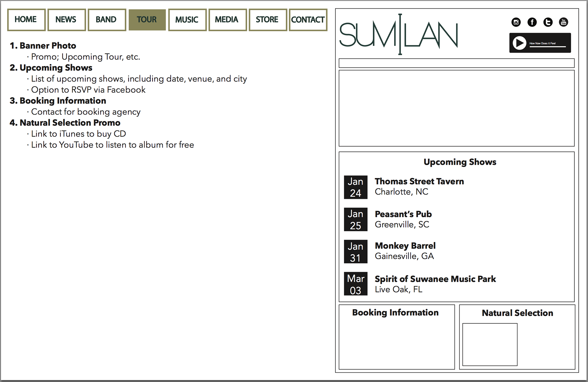Click the large banner photo placeholder
This screenshot has height=382, width=588.
[456, 108]
